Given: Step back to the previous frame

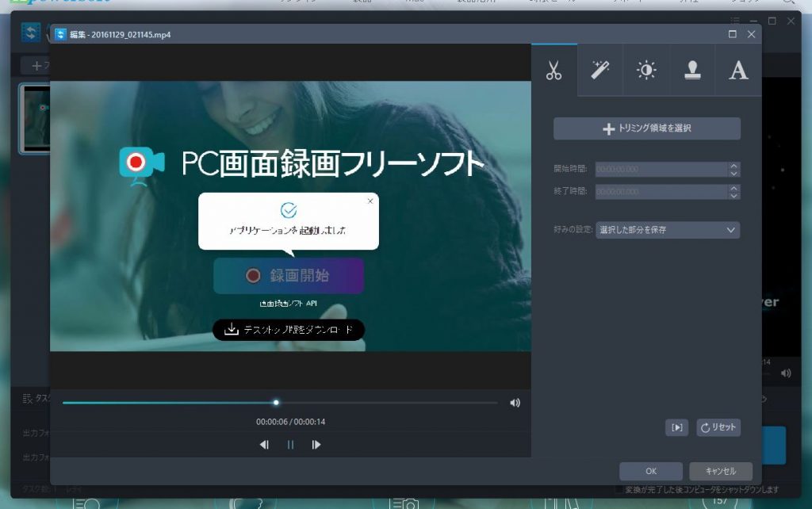Looking at the screenshot, I should [265, 445].
